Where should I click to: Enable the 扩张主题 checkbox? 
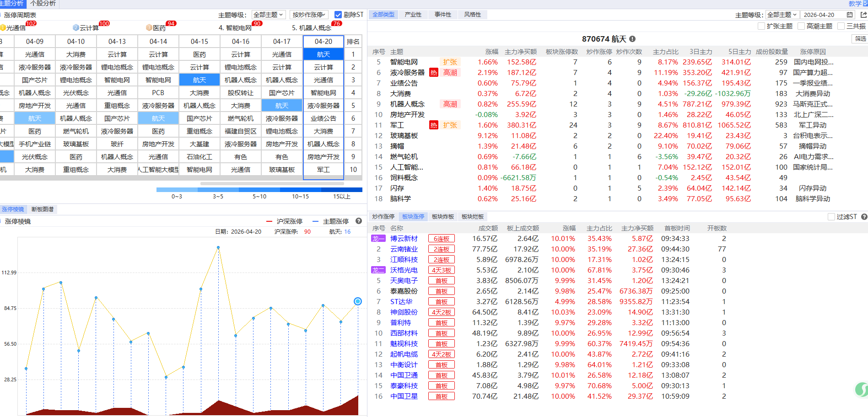coord(761,26)
